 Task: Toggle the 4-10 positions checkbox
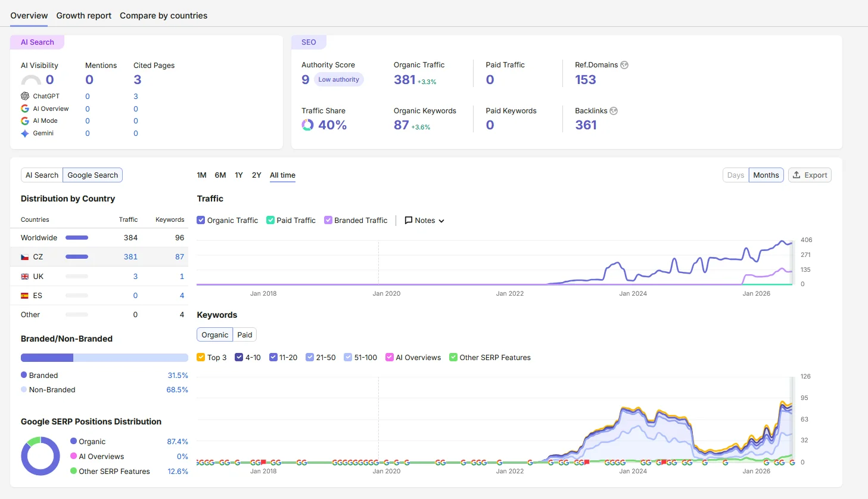239,357
